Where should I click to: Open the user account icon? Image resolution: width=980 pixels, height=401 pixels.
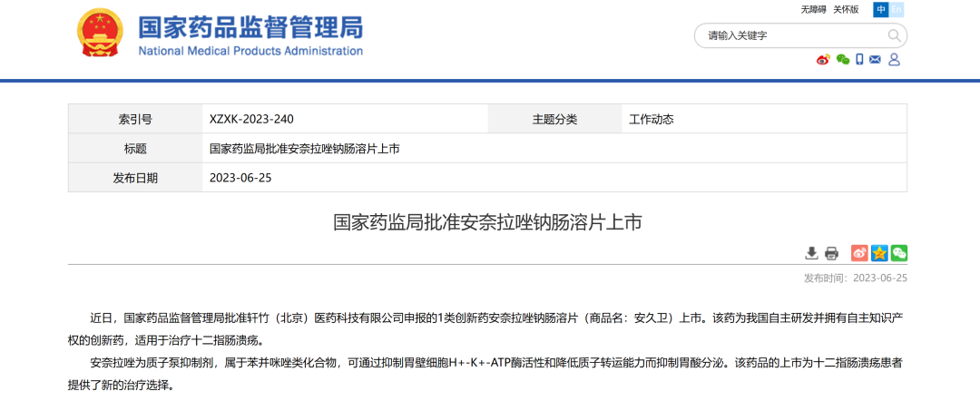click(x=894, y=59)
